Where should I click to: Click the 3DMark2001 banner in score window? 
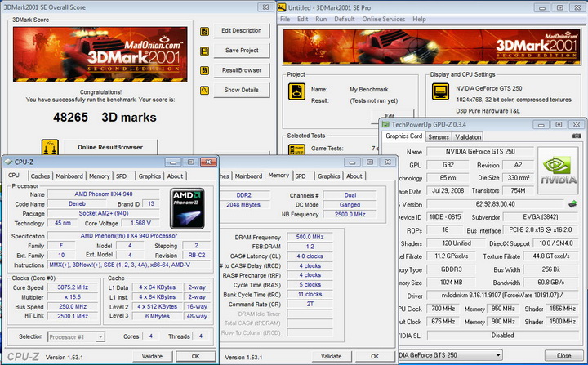[100, 54]
